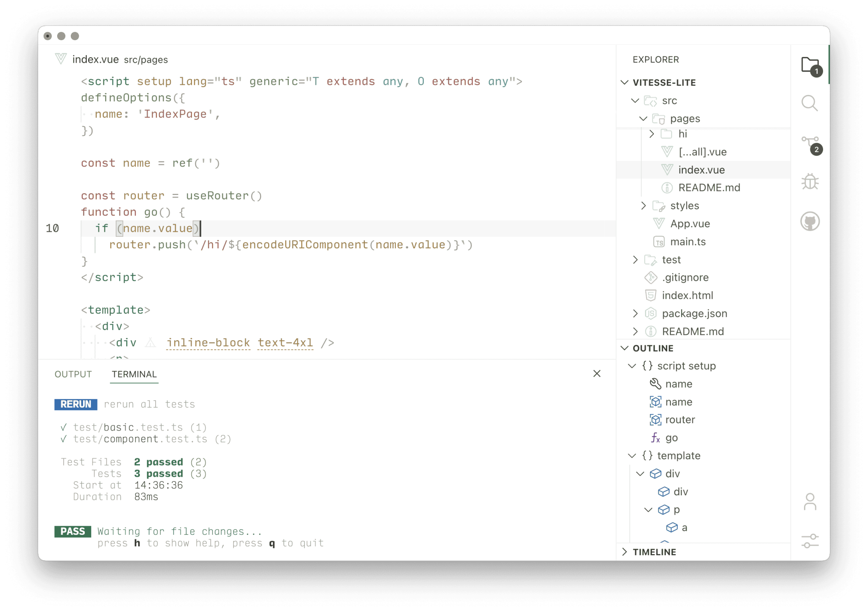This screenshot has width=868, height=611.
Task: Click the GitHub icon in the activity bar
Action: click(x=810, y=221)
